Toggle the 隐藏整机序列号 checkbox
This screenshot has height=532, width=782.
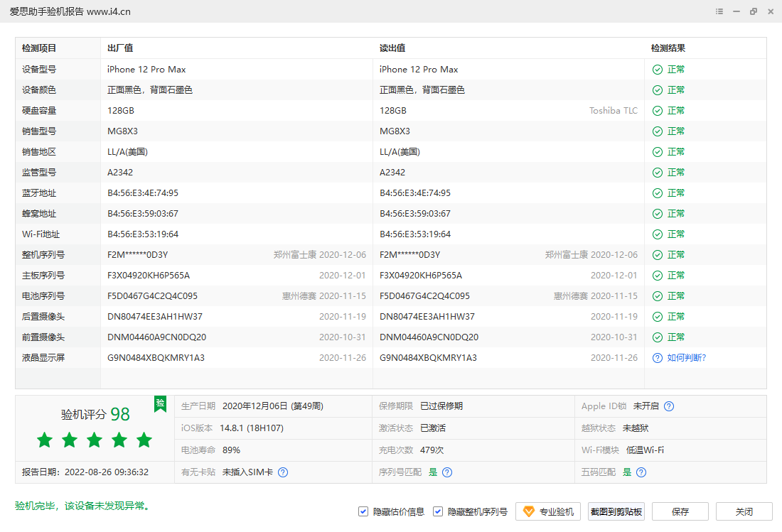[438, 511]
